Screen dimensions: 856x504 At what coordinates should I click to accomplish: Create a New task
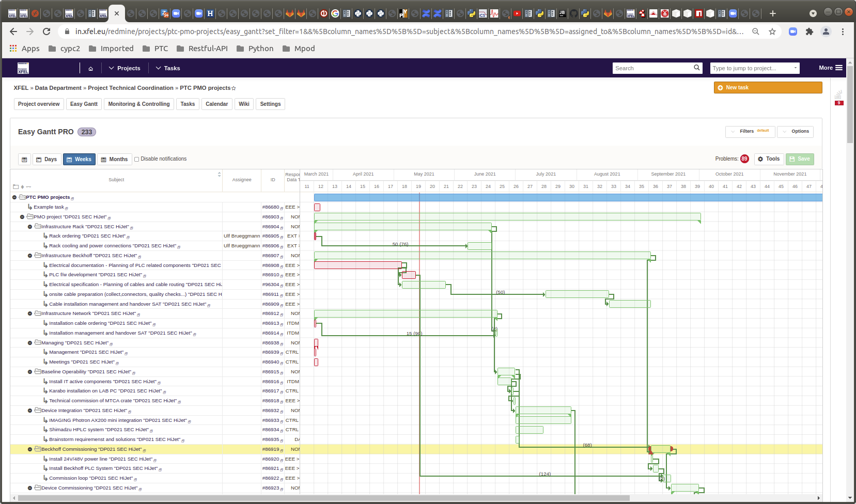(x=768, y=87)
